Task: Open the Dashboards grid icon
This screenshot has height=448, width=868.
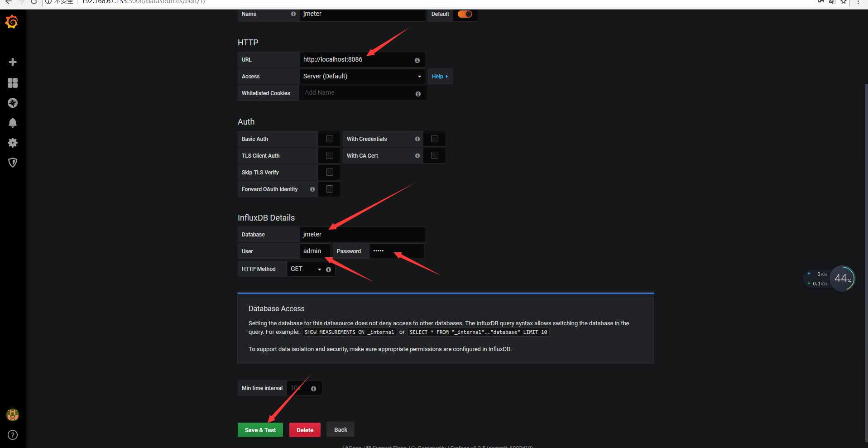Action: pos(13,82)
